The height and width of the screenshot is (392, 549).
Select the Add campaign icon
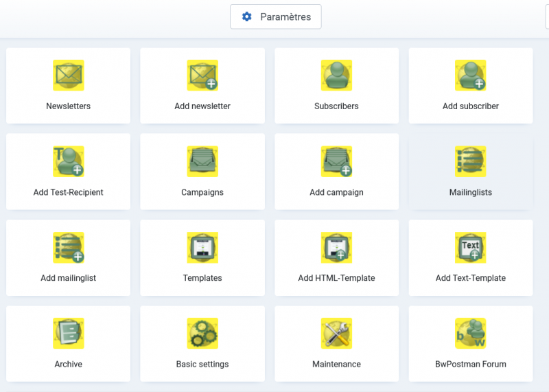click(336, 161)
